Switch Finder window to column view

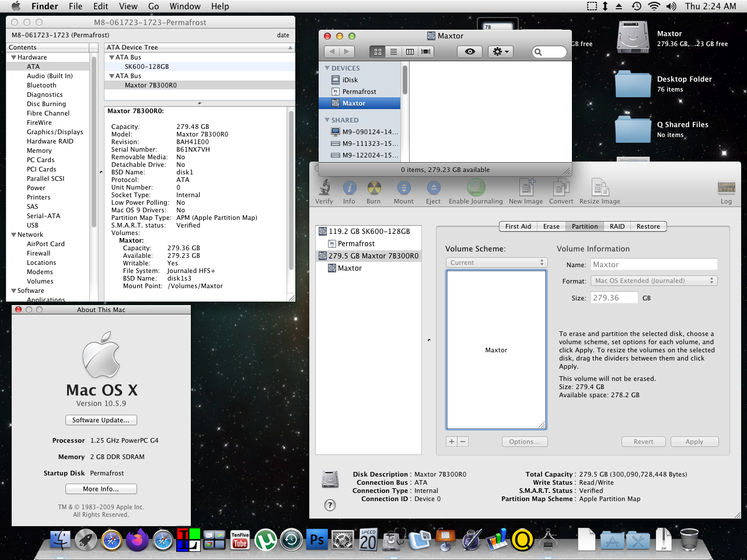click(410, 52)
